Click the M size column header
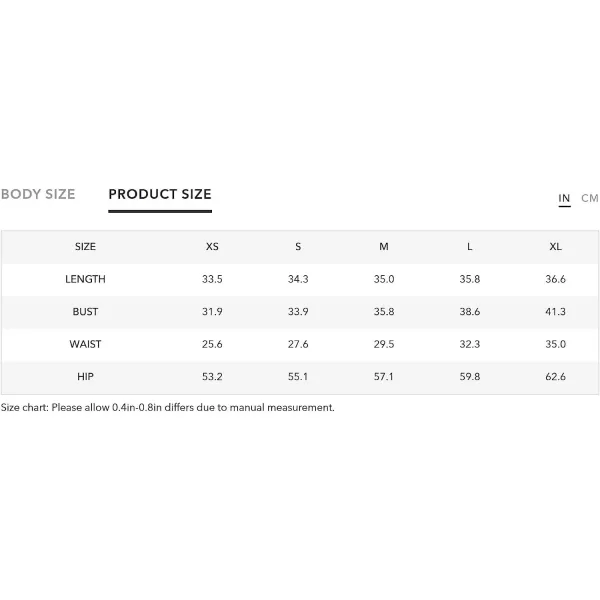This screenshot has height=600, width=600. [384, 246]
